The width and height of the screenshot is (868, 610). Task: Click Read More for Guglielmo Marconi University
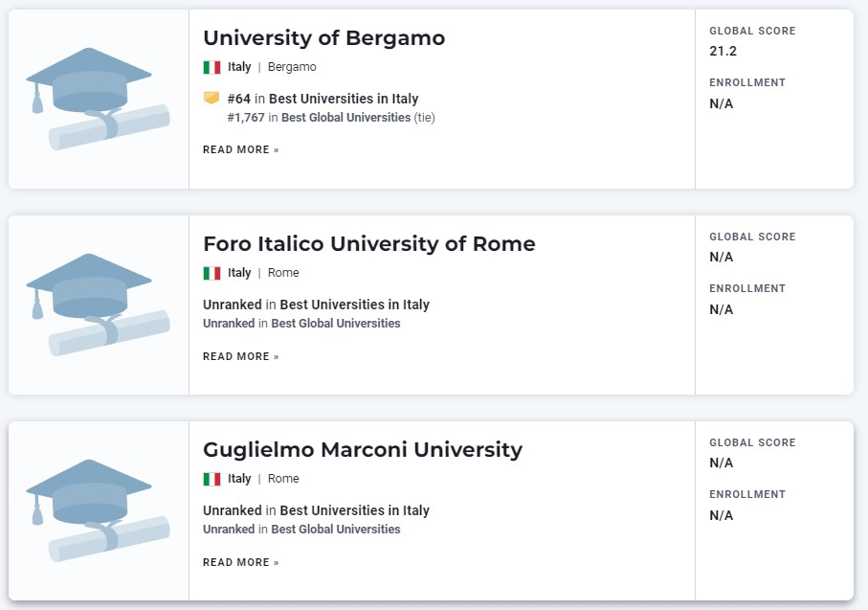point(241,562)
